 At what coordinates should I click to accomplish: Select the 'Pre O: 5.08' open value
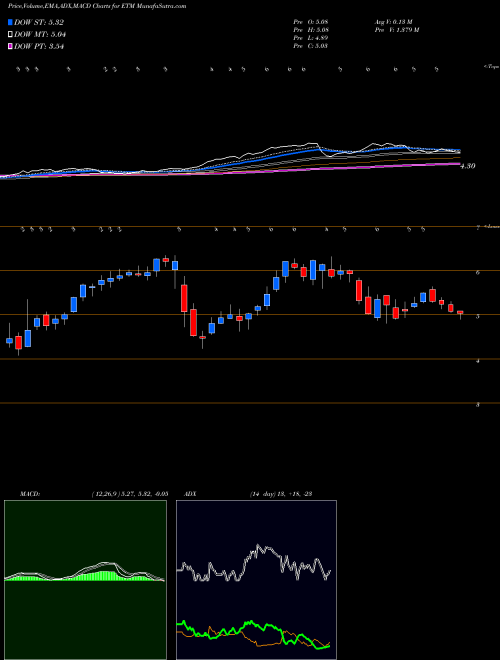(311, 22)
